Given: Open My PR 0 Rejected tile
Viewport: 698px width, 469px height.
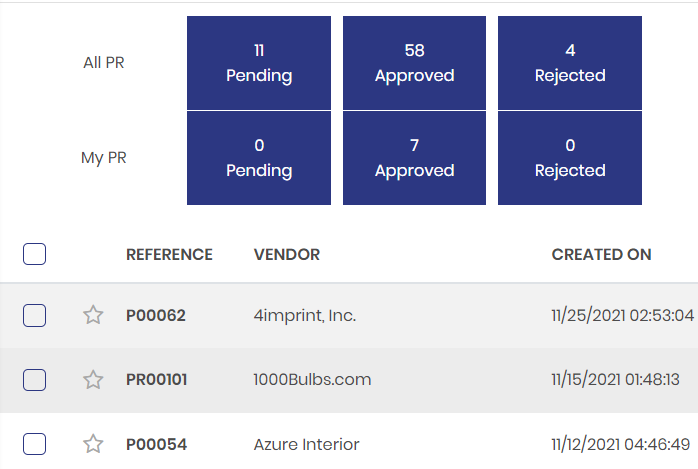Looking at the screenshot, I should (569, 158).
